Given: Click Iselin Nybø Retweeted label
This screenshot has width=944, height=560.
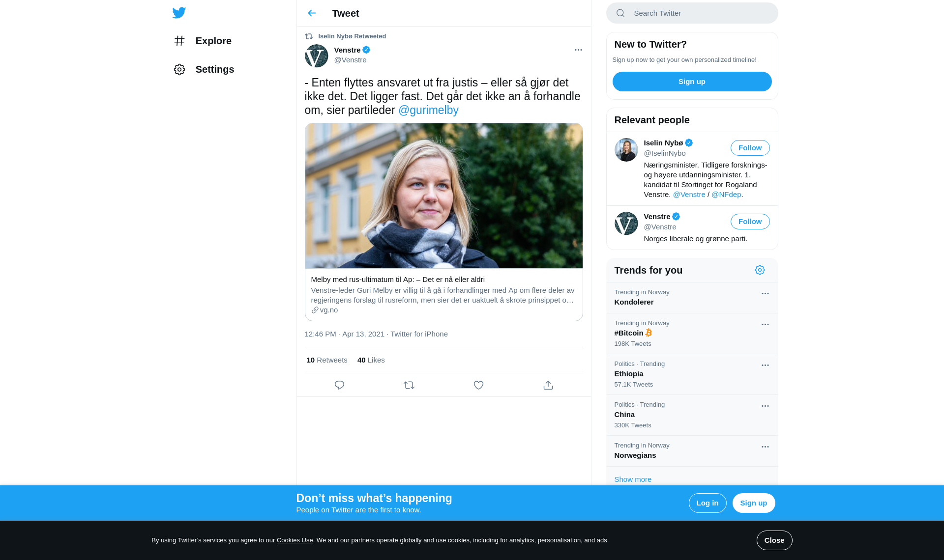Looking at the screenshot, I should 352,36.
